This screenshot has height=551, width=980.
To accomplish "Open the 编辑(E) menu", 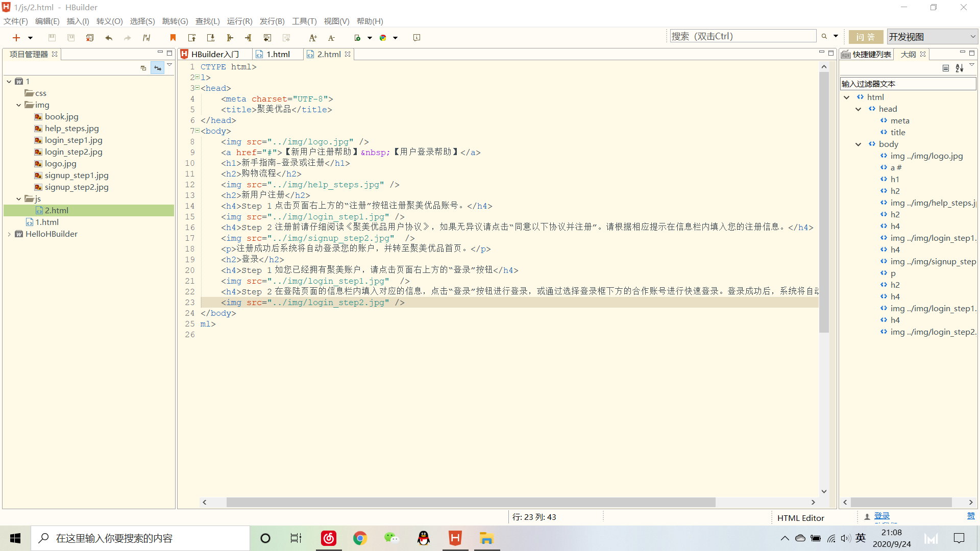I will click(x=47, y=21).
